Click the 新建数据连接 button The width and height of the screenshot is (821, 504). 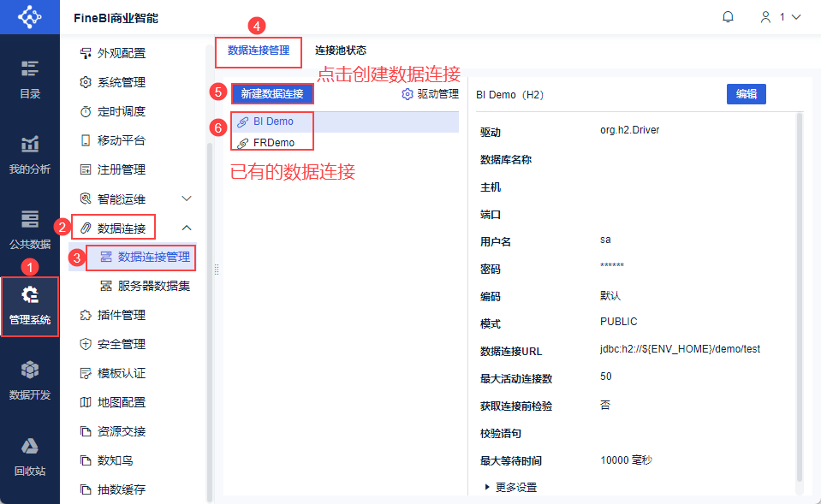pyautogui.click(x=272, y=94)
